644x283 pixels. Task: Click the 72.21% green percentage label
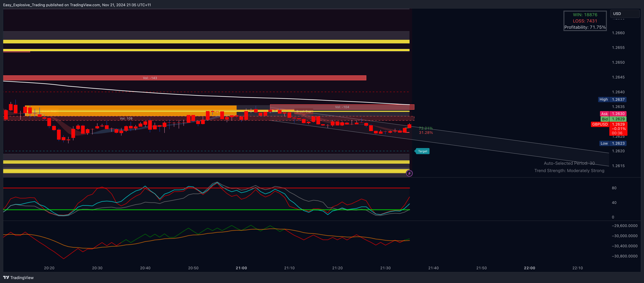click(x=426, y=128)
